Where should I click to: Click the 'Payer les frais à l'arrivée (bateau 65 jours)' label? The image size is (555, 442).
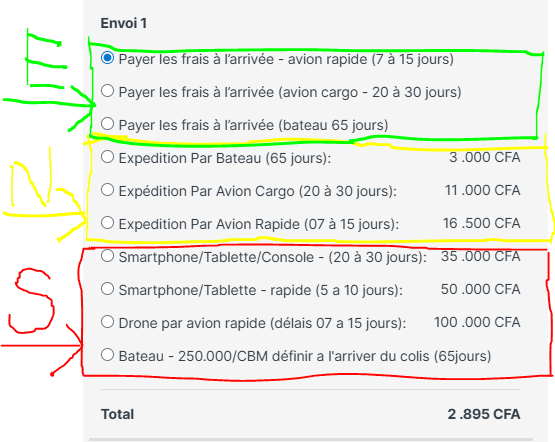pyautogui.click(x=253, y=125)
